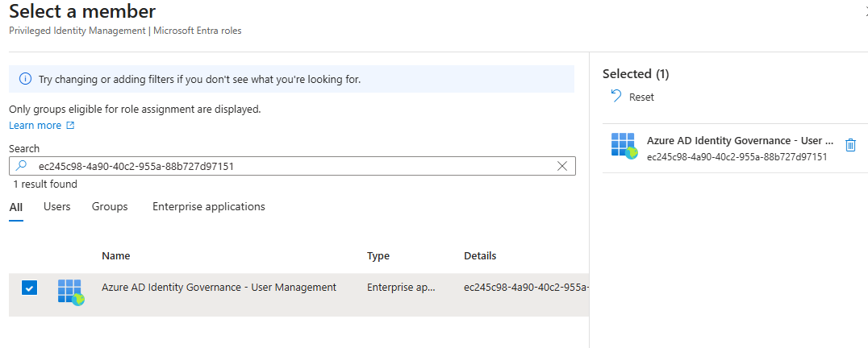The width and height of the screenshot is (868, 348).
Task: Click the Reset undo arrow icon
Action: coord(616,96)
